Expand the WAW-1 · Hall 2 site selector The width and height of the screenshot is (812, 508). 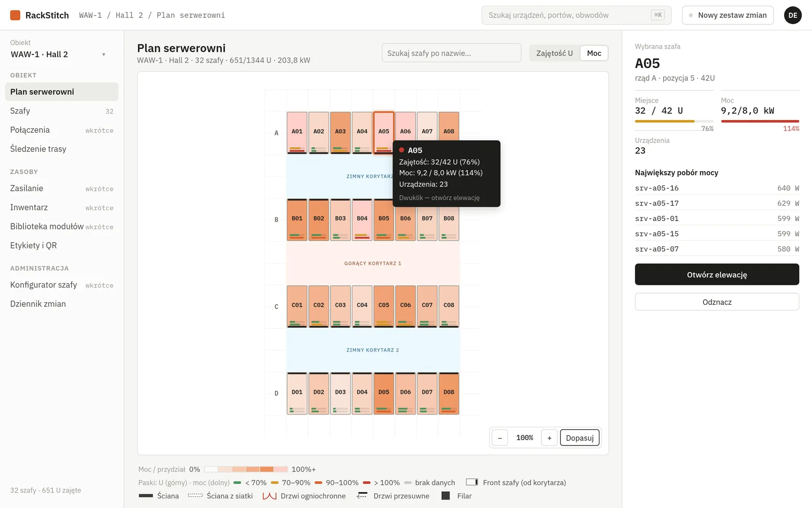pos(58,54)
